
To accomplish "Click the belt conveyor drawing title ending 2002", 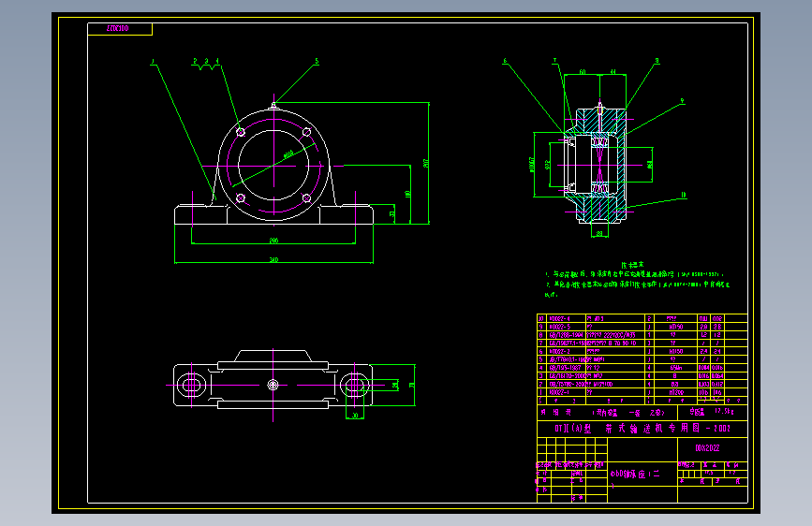I will (642, 428).
